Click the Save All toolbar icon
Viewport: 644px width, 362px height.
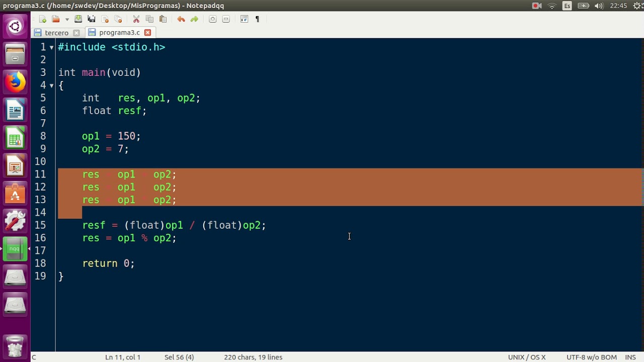point(92,19)
